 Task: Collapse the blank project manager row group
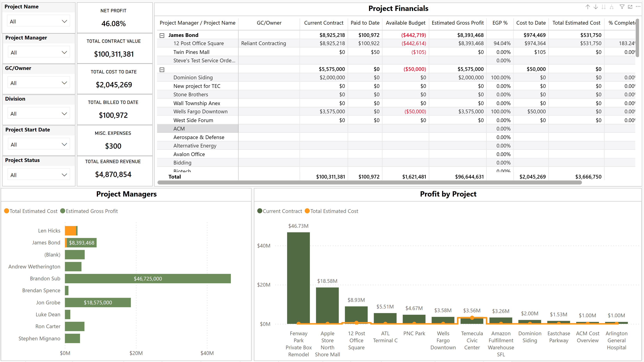point(162,70)
